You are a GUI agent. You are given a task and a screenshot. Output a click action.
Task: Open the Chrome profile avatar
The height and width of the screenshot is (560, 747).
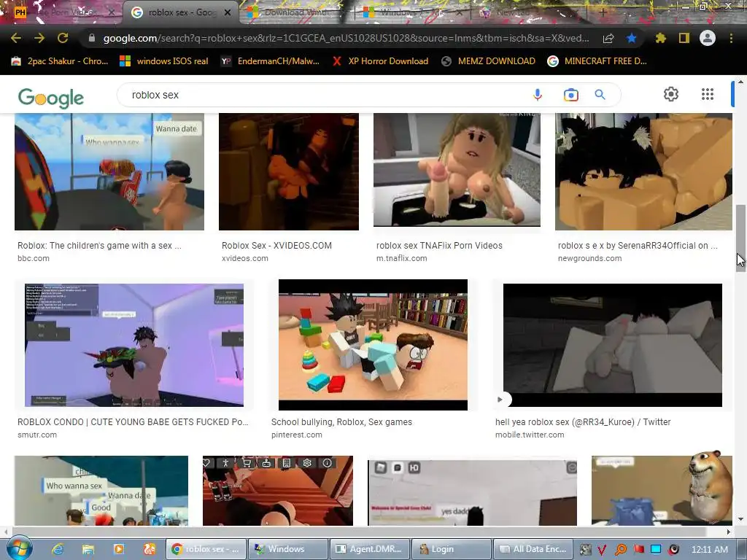click(708, 38)
